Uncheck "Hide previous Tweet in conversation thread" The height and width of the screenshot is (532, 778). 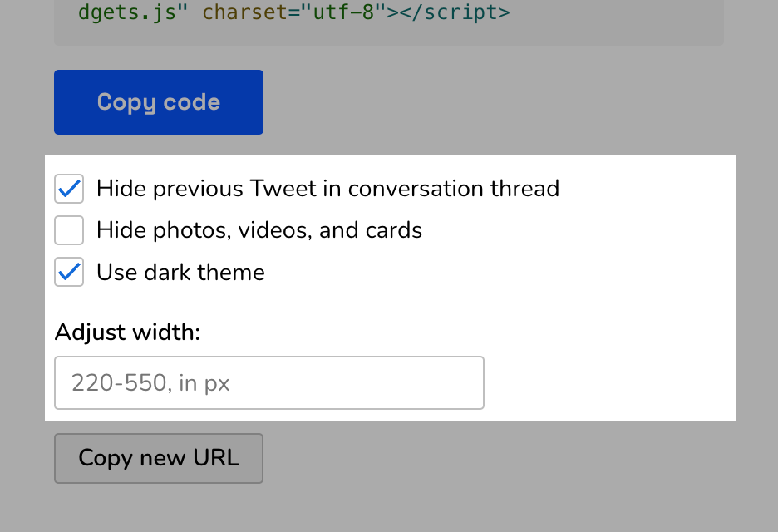(x=69, y=189)
